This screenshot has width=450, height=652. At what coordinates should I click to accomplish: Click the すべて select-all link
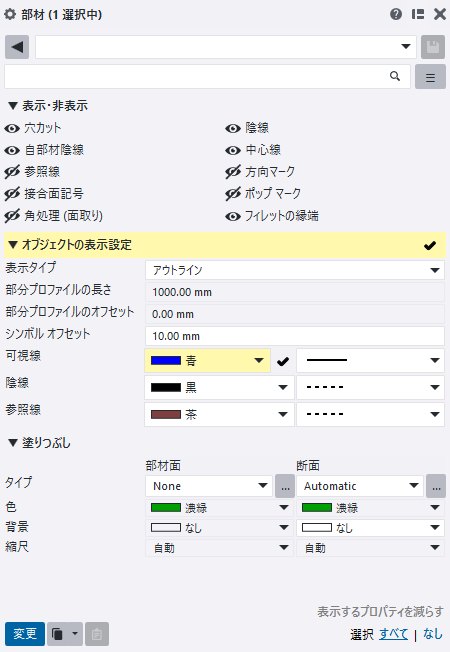393,634
